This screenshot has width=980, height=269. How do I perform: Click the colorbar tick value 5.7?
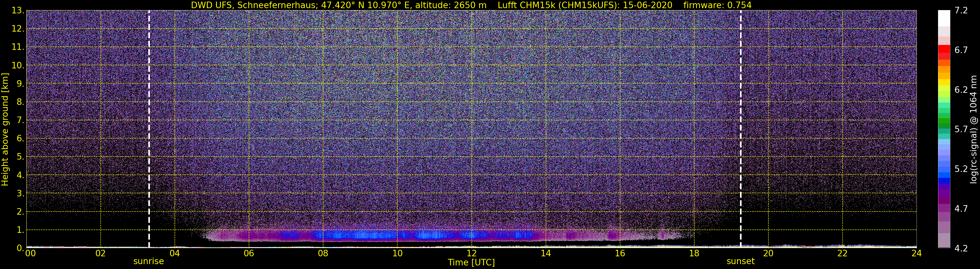point(961,129)
